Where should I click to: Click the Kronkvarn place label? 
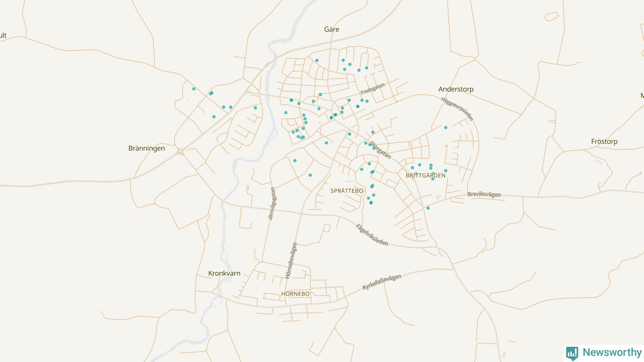[x=224, y=273]
